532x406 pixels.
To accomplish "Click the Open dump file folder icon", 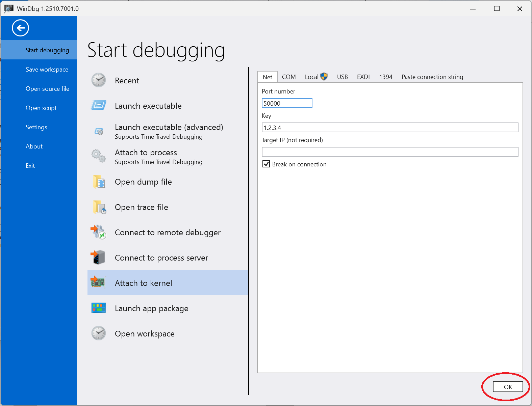I will pyautogui.click(x=99, y=182).
